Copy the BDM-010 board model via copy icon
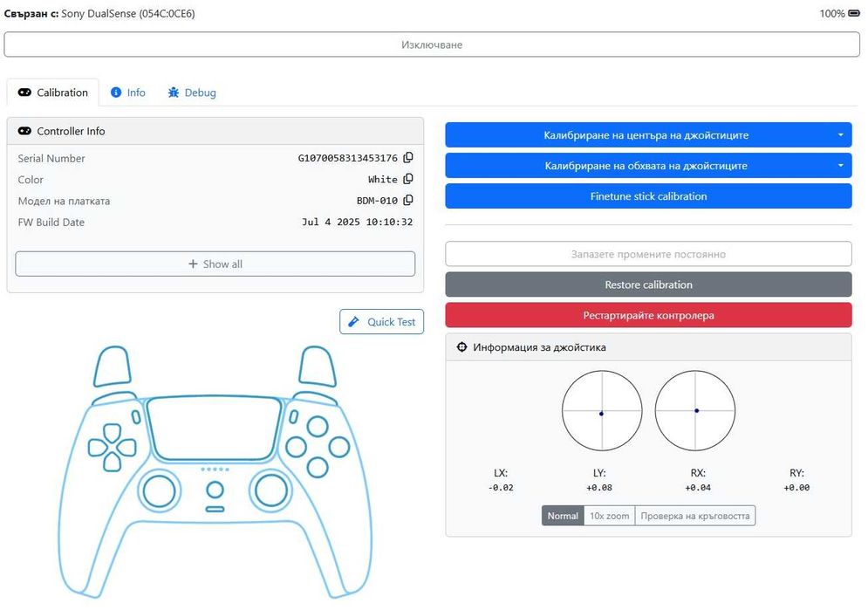The height and width of the screenshot is (610, 868). (408, 200)
